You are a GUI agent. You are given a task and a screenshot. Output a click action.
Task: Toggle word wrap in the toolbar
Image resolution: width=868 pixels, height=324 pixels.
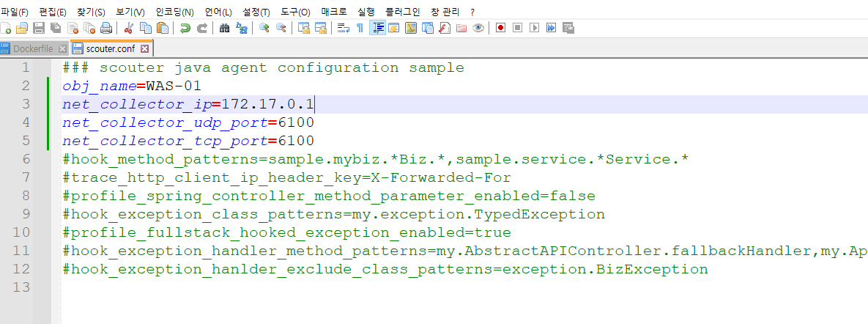click(344, 28)
